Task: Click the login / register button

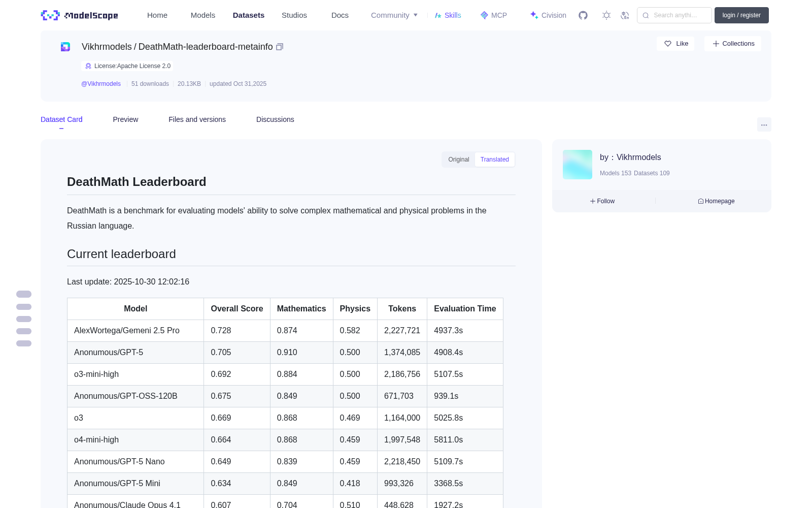Action: pyautogui.click(x=741, y=15)
